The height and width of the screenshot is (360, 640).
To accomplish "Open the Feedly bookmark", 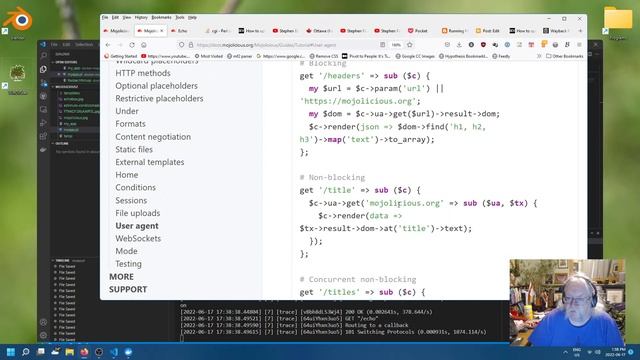I will click(x=501, y=56).
